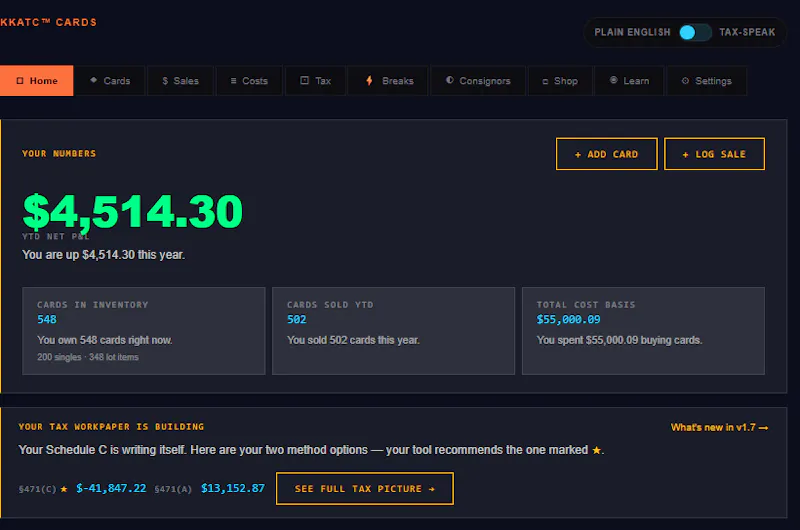This screenshot has width=800, height=530.
Task: Click the KKATC Cards logo
Action: click(48, 22)
